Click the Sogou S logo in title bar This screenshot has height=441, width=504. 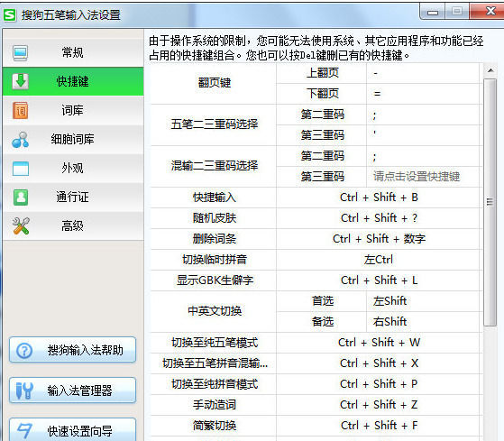(x=9, y=14)
